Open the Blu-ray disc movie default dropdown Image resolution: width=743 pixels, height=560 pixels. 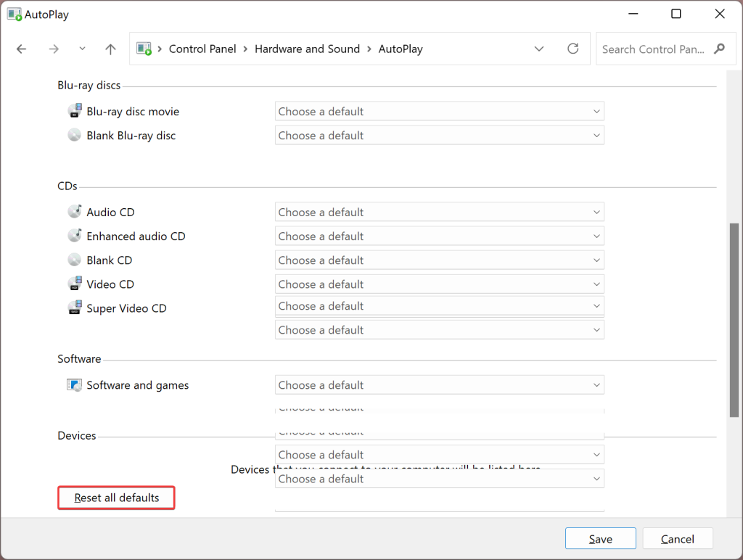439,111
